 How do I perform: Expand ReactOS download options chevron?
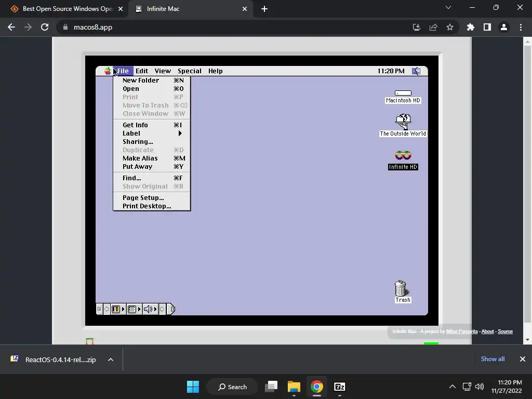pos(111,360)
